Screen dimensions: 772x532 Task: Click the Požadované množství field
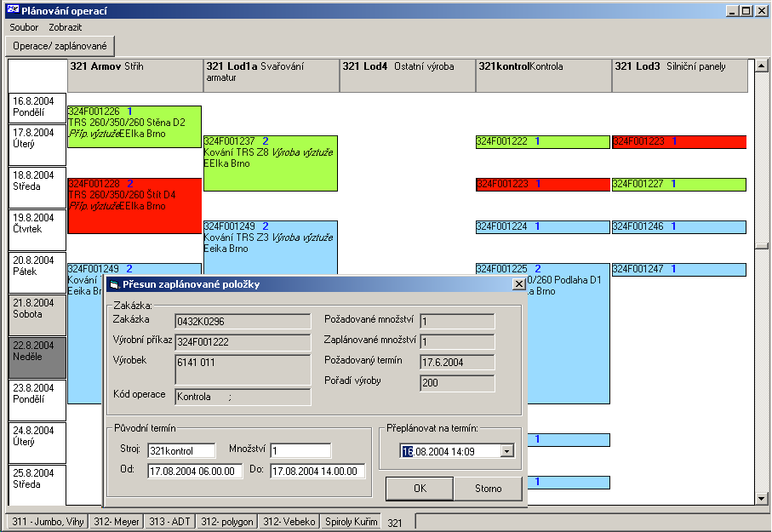click(x=457, y=322)
